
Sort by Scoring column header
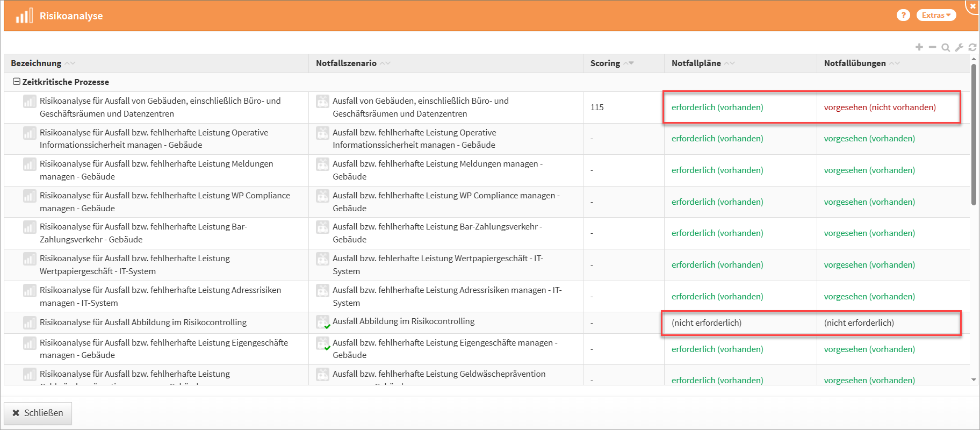click(606, 63)
